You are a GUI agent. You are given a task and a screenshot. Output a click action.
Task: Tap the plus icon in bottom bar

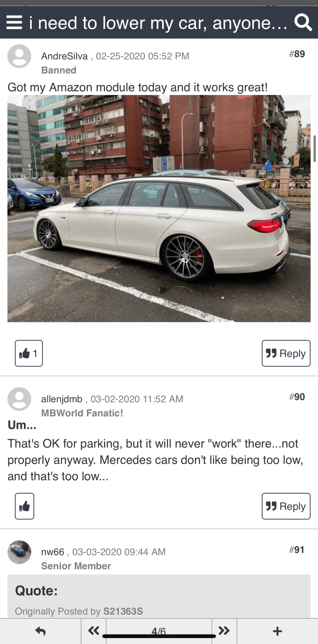point(277,631)
